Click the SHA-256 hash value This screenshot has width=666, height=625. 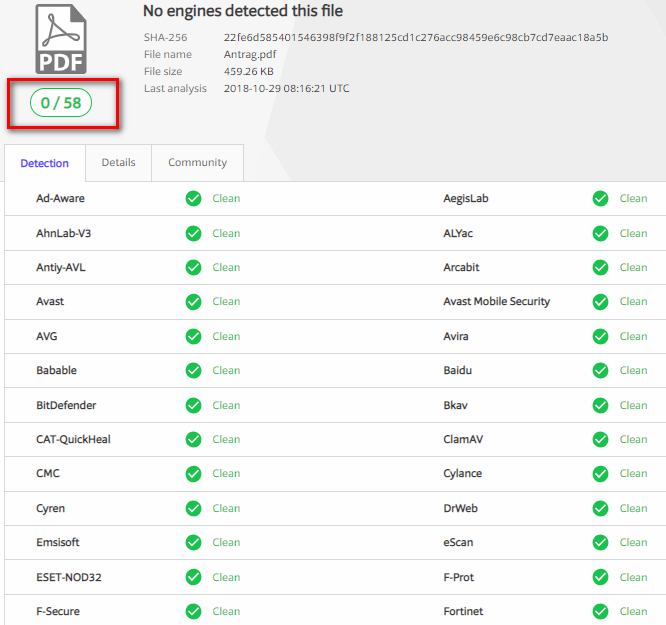pyautogui.click(x=415, y=38)
